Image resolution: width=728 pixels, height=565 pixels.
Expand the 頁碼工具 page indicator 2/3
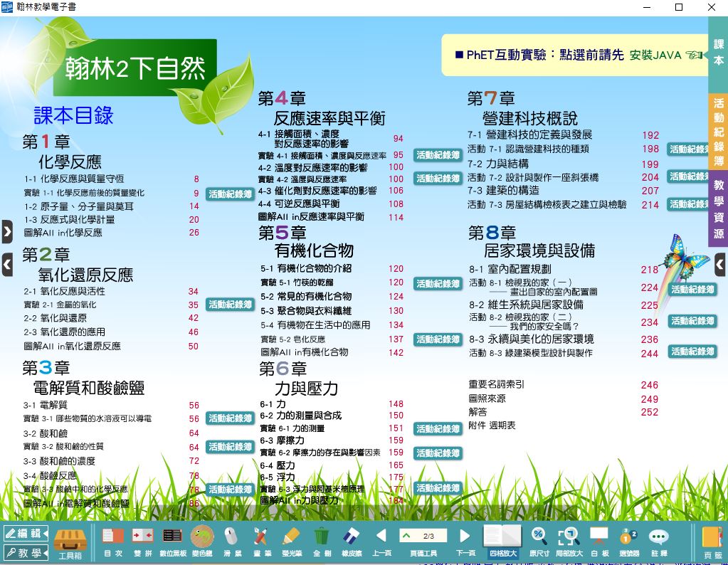[423, 536]
